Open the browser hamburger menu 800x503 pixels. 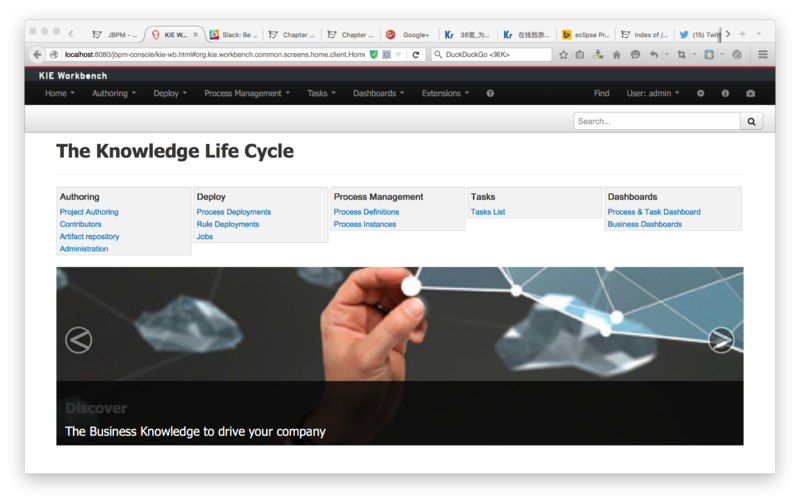coord(763,54)
